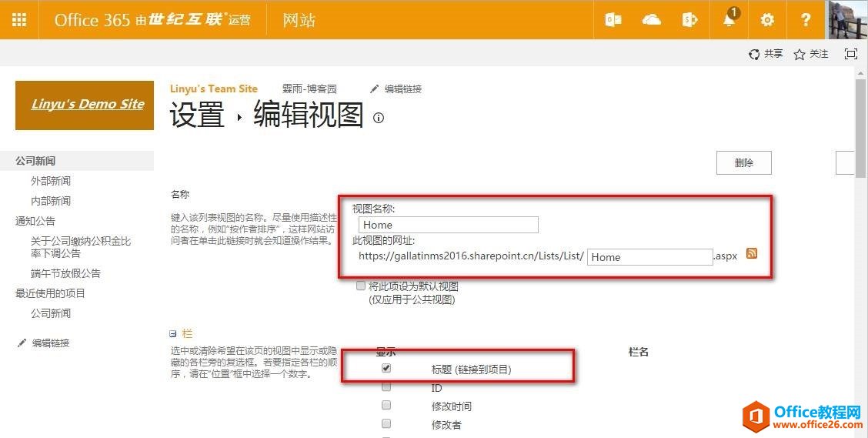The image size is (868, 438).
Task: Click the user profile picture
Action: [846, 20]
